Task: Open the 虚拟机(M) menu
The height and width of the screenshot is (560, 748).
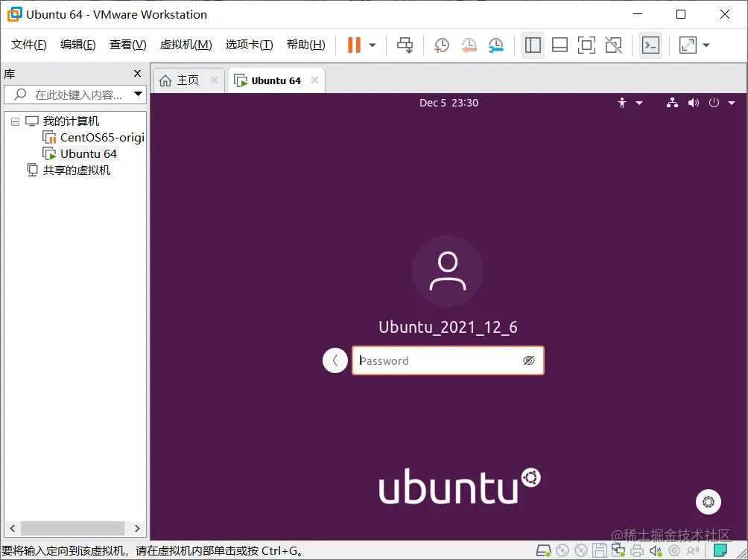Action: [186, 45]
